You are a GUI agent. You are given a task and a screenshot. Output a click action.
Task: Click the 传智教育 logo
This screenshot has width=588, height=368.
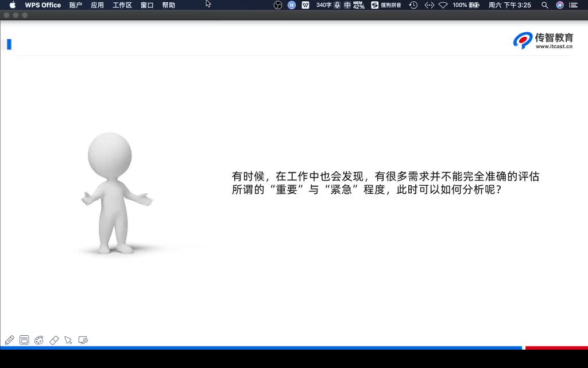coord(543,40)
